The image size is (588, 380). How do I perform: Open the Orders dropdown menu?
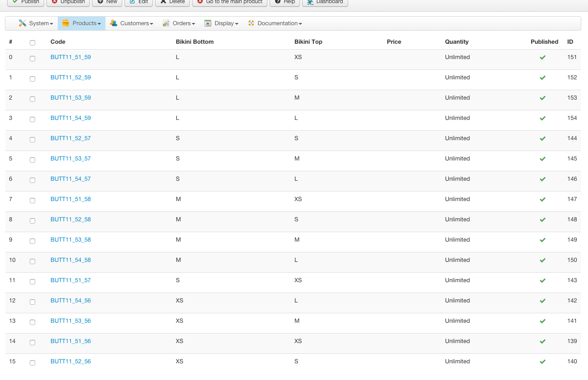coord(184,23)
